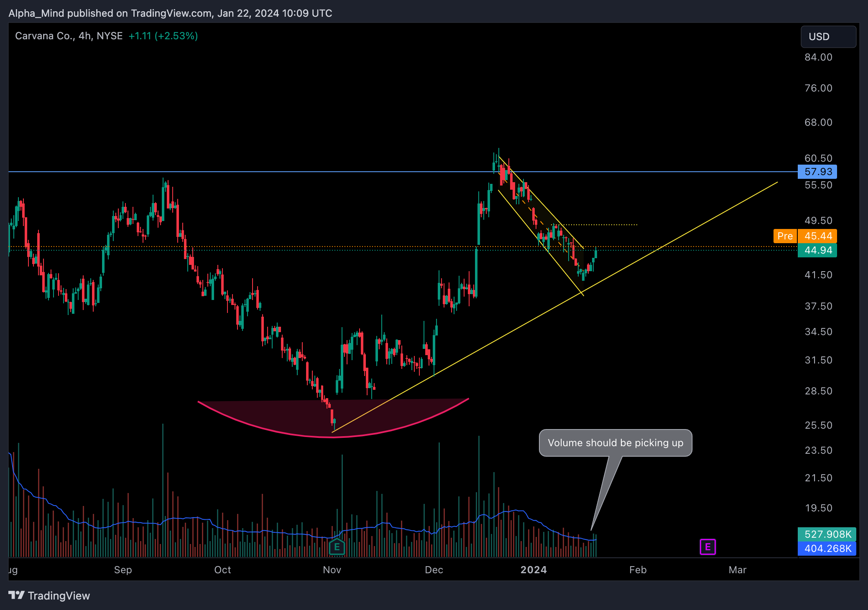Screen dimensions: 868x610
Task: Click the Nov label on time axis
Action: [x=332, y=570]
